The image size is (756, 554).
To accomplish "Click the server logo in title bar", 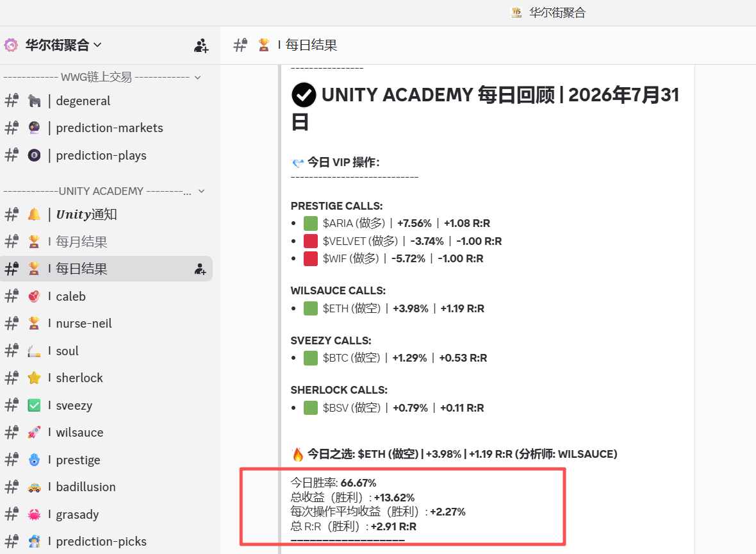I will tap(516, 13).
